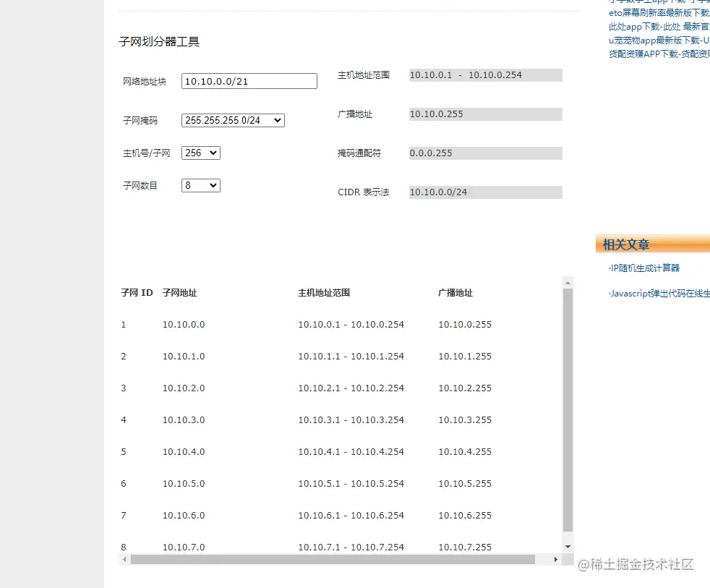This screenshot has width=710, height=588.
Task: Open the eto屏幕刷新率最新版下载 link
Action: coord(659,13)
